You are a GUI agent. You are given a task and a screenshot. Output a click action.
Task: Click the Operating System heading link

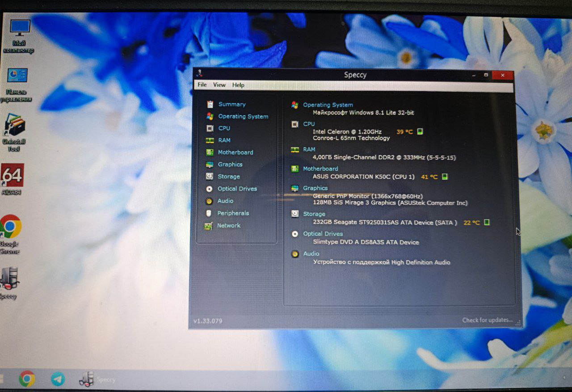point(328,105)
